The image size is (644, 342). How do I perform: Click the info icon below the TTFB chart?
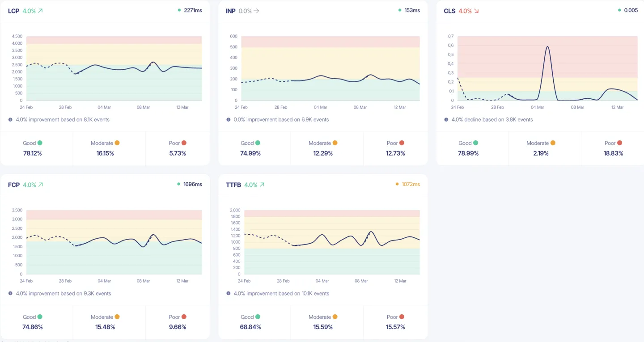[229, 293]
